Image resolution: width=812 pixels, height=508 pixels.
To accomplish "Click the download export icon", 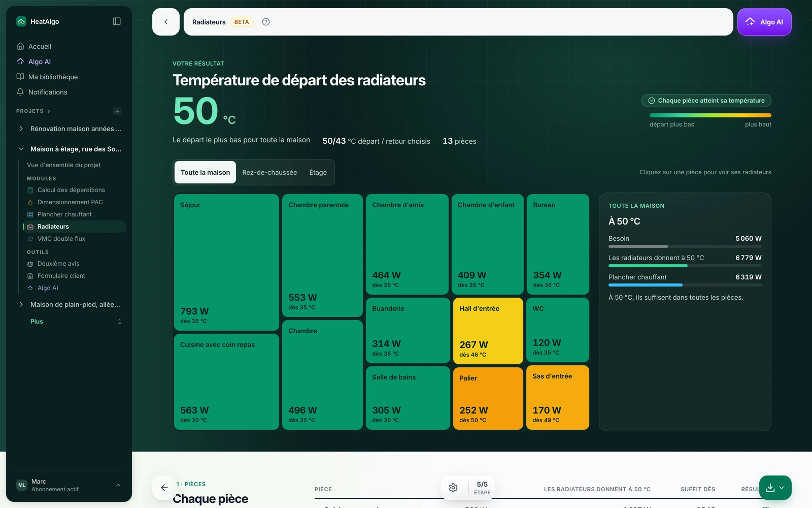I will tap(770, 488).
